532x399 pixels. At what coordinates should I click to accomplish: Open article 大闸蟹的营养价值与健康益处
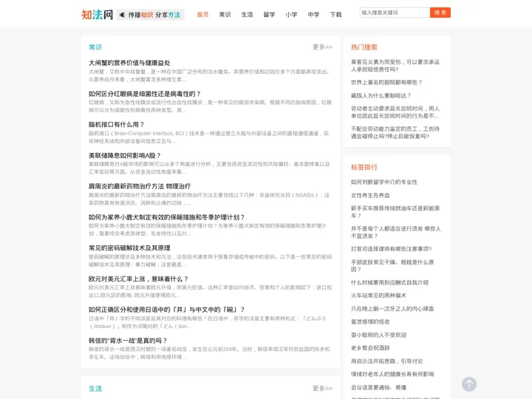click(x=129, y=63)
